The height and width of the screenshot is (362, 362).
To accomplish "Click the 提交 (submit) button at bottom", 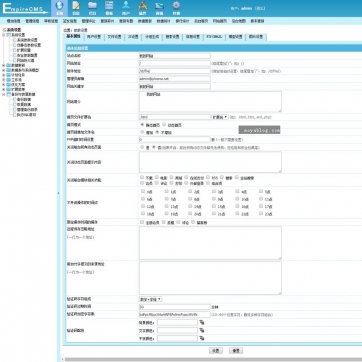I will pos(216,351).
